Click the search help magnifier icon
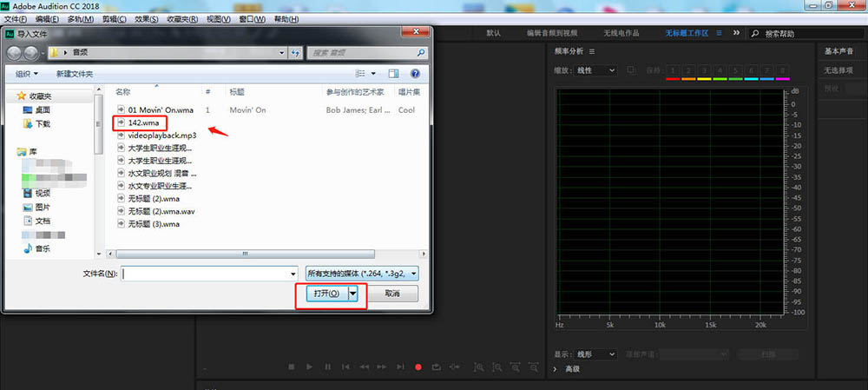The image size is (868, 390). click(x=756, y=34)
